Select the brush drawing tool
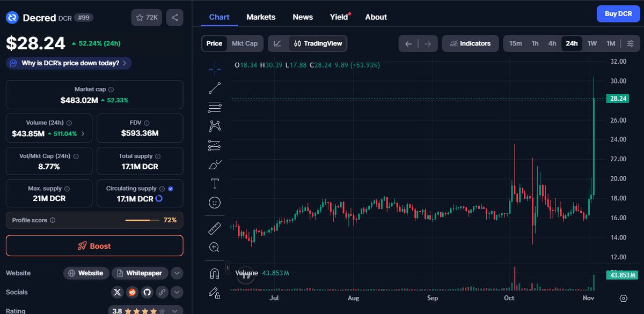This screenshot has height=314, width=644. (x=215, y=165)
